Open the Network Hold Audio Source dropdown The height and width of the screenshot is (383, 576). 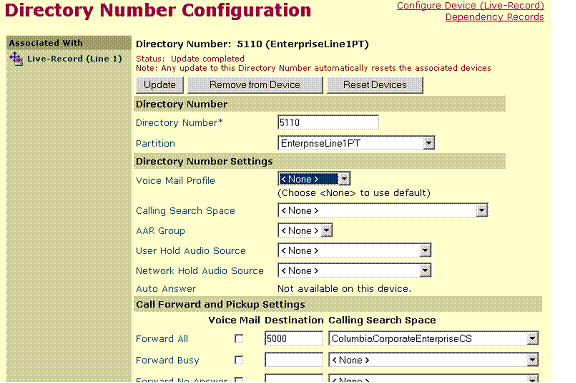354,271
